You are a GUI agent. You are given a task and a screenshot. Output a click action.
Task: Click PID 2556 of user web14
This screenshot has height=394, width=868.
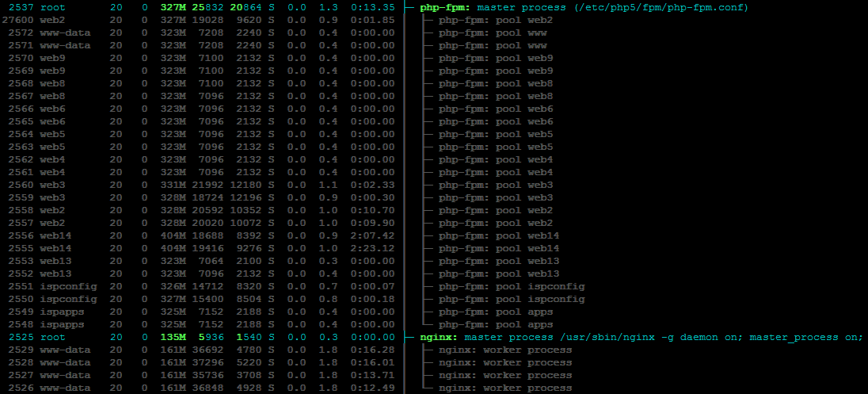tap(21, 236)
